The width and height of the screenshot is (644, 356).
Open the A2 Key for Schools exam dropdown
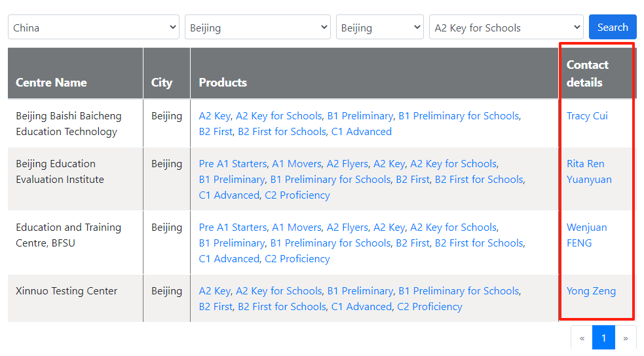click(x=506, y=27)
